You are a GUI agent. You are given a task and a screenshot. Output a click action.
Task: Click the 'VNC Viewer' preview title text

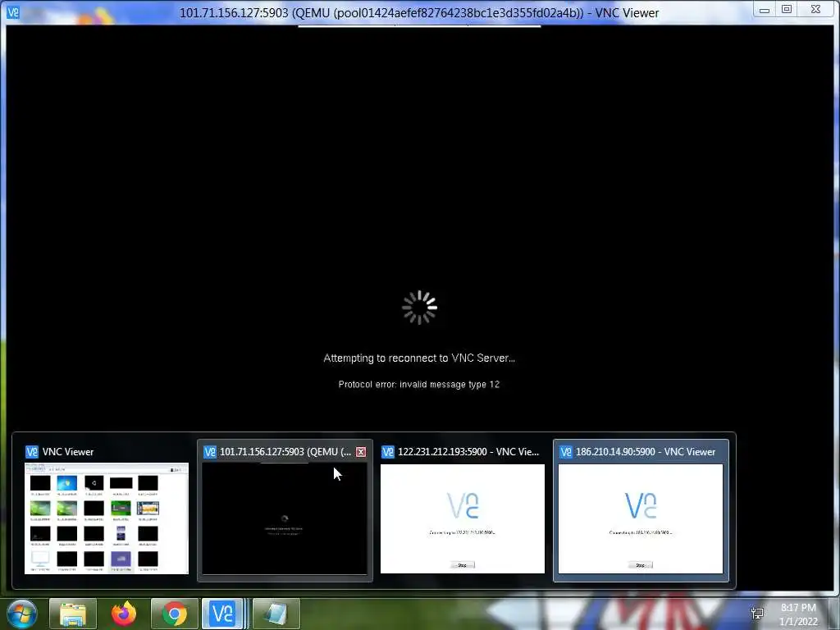[68, 452]
